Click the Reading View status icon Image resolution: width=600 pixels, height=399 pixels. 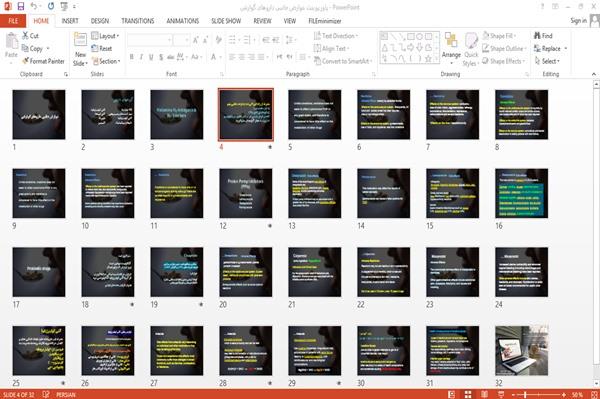pyautogui.click(x=484, y=394)
